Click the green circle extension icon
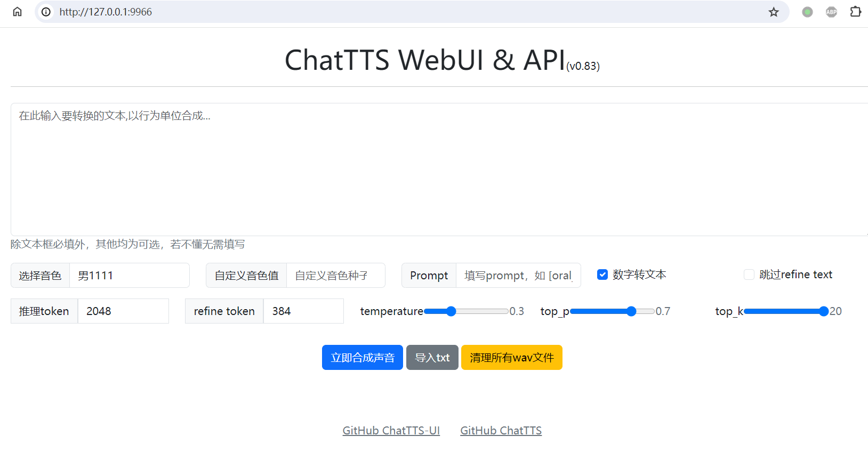868x460 pixels. pyautogui.click(x=807, y=12)
